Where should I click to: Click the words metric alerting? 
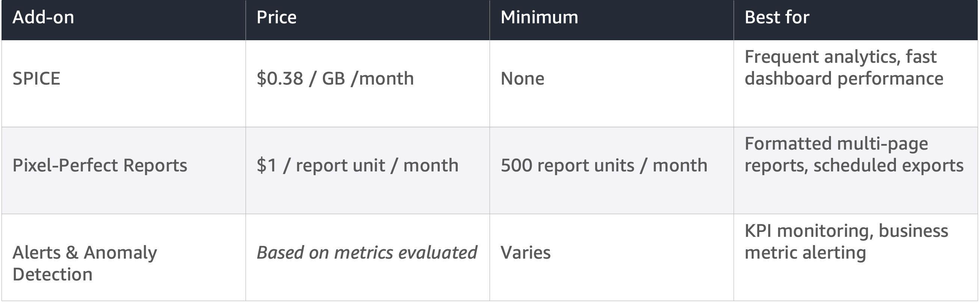805,253
